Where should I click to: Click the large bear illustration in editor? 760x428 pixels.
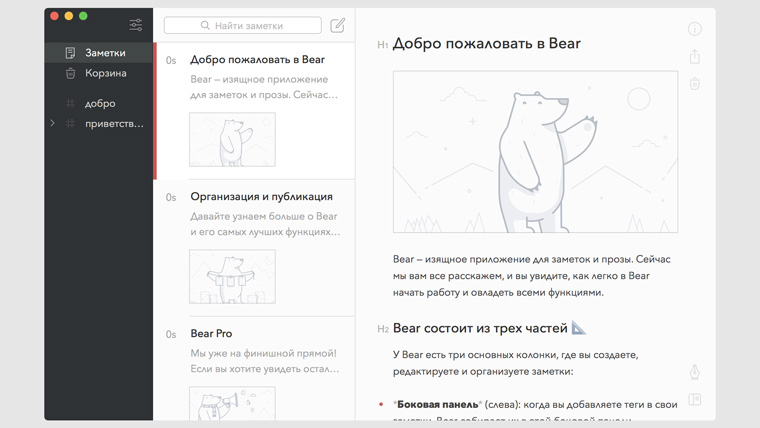(x=536, y=152)
